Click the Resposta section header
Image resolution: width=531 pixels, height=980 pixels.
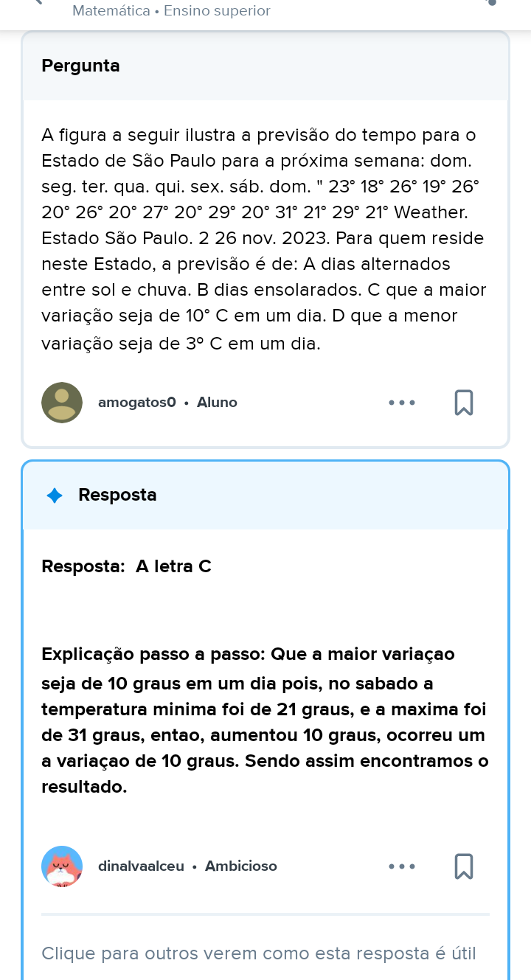point(117,495)
